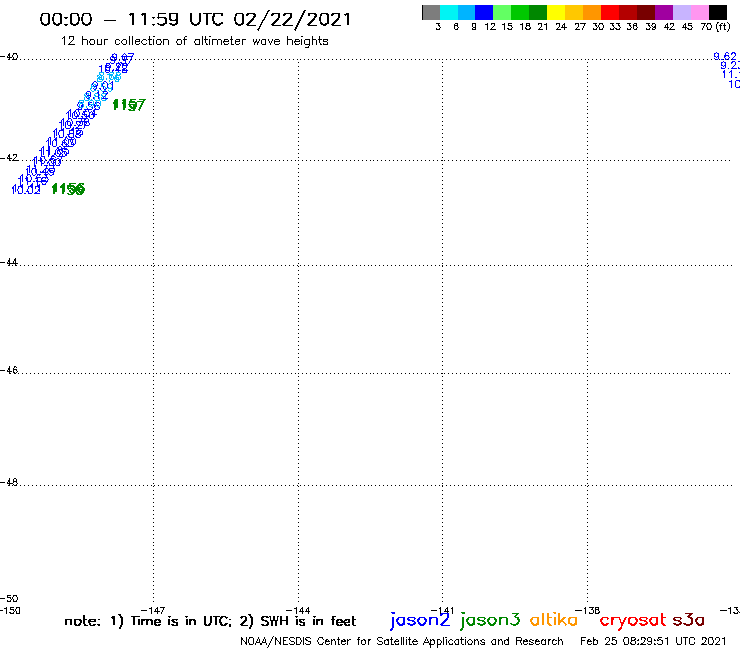This screenshot has width=740, height=650.
Task: Click the '24' label under the color scale
Action: tap(561, 27)
